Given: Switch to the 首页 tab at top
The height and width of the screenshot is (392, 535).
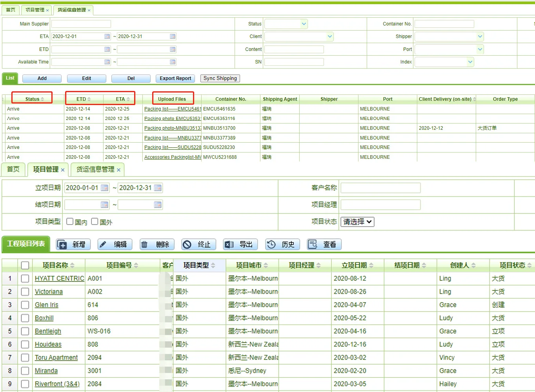Looking at the screenshot, I should tap(11, 10).
